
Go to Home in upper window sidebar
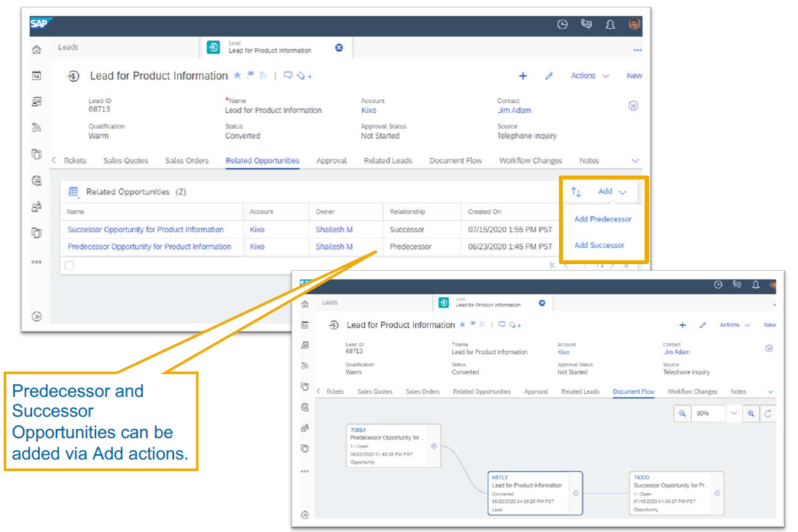(36, 50)
